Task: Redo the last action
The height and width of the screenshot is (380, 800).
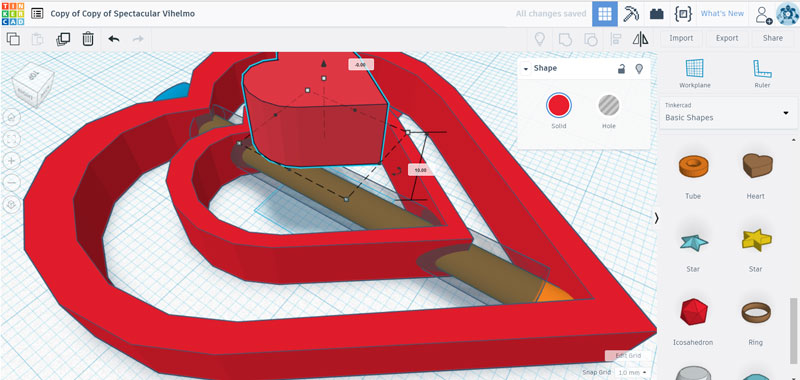Action: [x=138, y=38]
